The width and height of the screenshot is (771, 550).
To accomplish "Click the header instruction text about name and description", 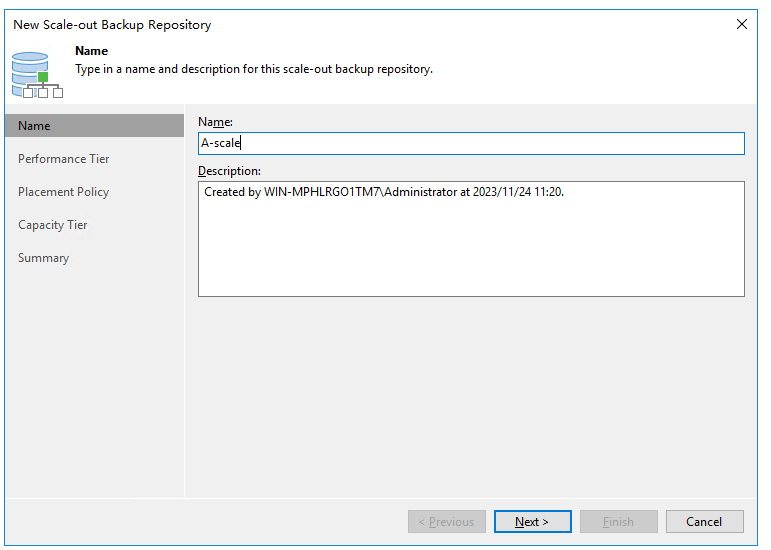I will (x=254, y=69).
